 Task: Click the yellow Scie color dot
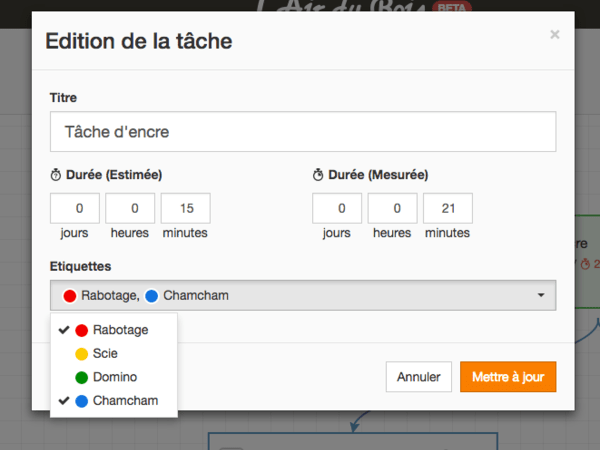pyautogui.click(x=82, y=353)
